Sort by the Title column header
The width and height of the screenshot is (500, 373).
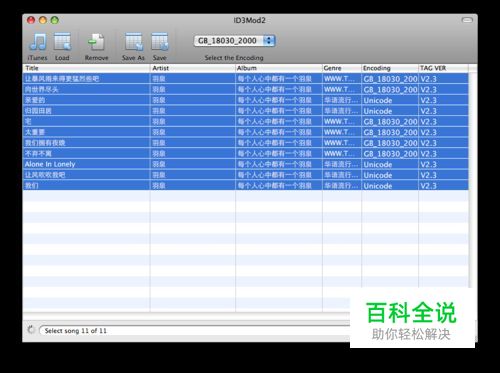[86, 68]
